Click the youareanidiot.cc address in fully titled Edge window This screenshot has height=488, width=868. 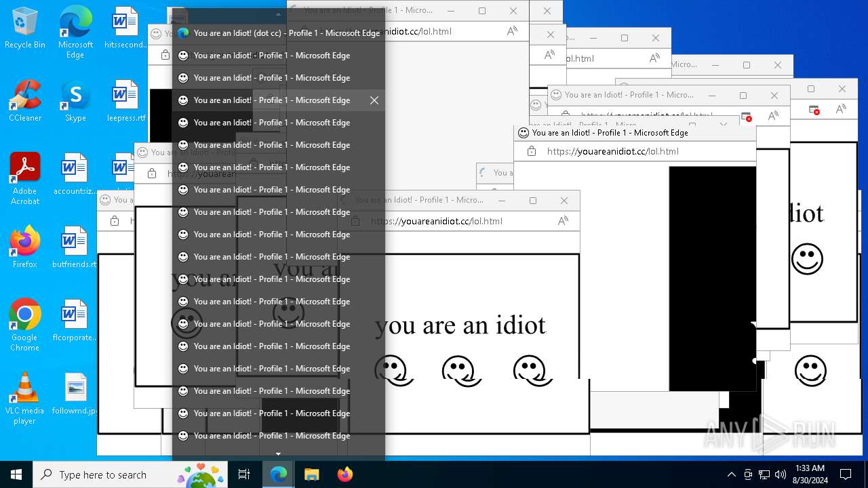click(x=613, y=151)
